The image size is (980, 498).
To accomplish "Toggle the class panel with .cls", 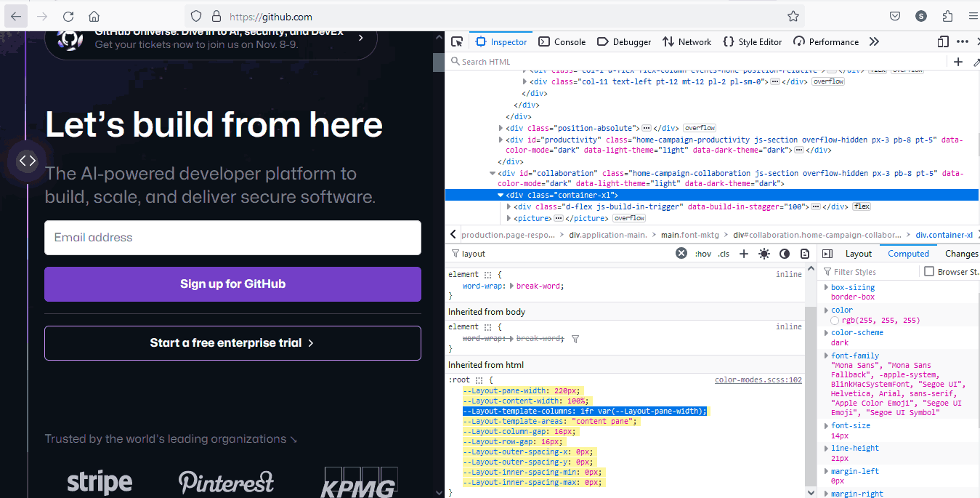I will pos(723,253).
